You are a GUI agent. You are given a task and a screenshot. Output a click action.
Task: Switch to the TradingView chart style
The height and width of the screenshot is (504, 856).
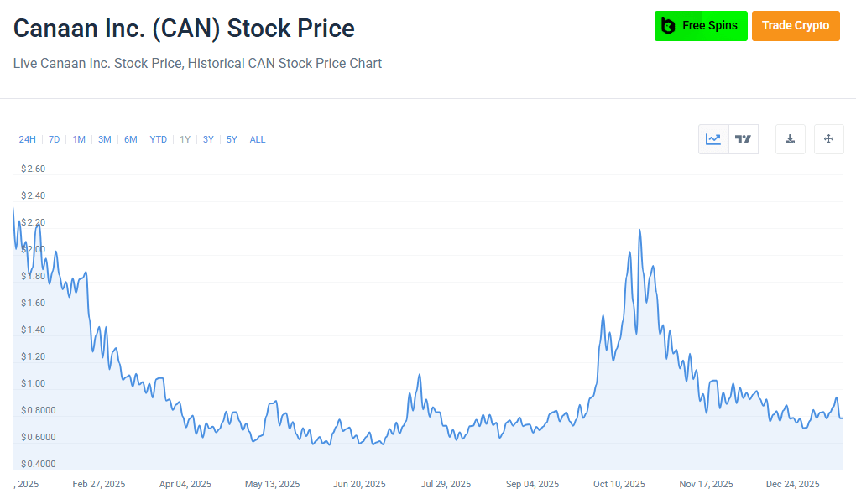tap(743, 138)
